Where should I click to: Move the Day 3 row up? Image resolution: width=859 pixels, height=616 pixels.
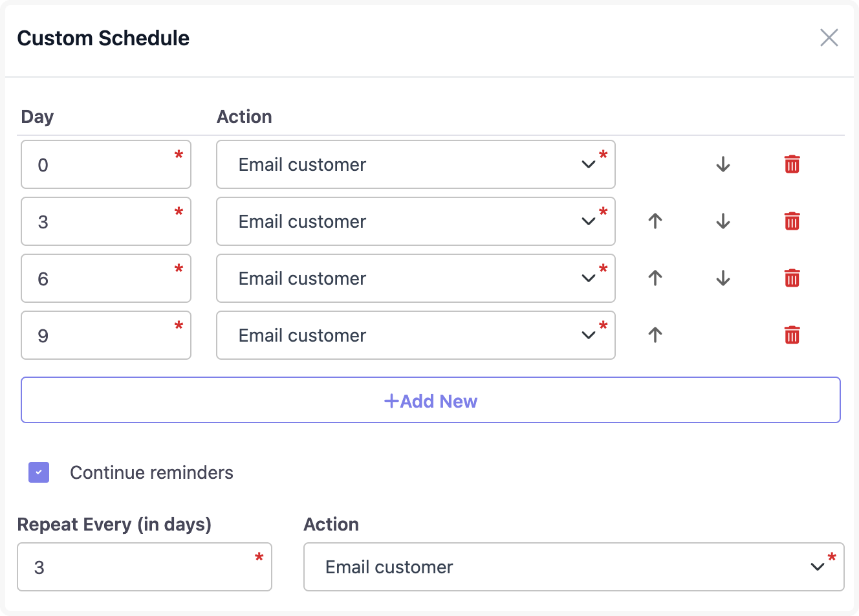coord(655,221)
